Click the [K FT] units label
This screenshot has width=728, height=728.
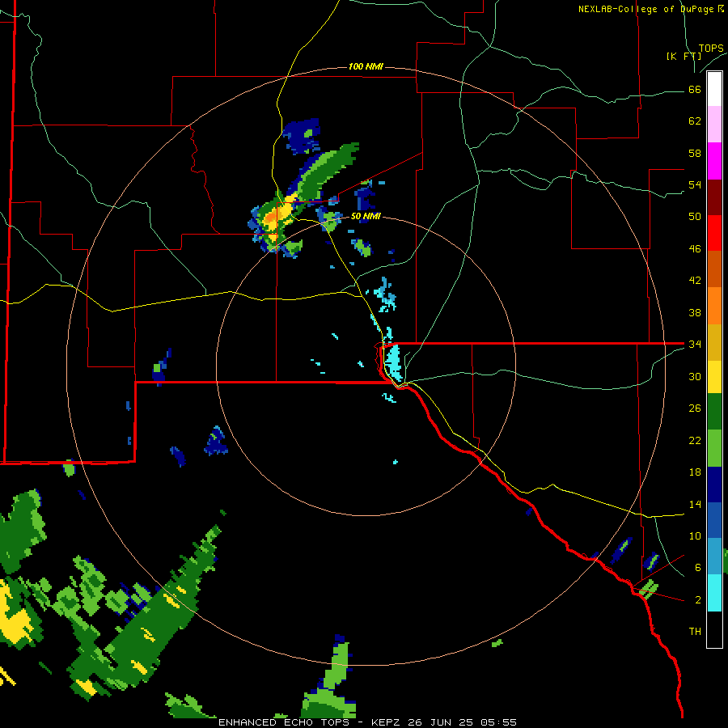click(x=684, y=56)
